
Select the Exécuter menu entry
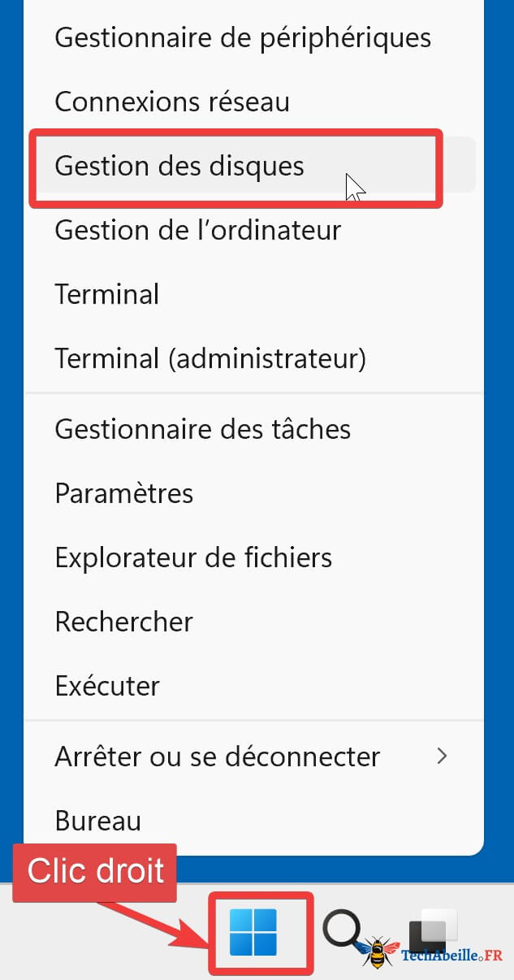click(x=107, y=686)
